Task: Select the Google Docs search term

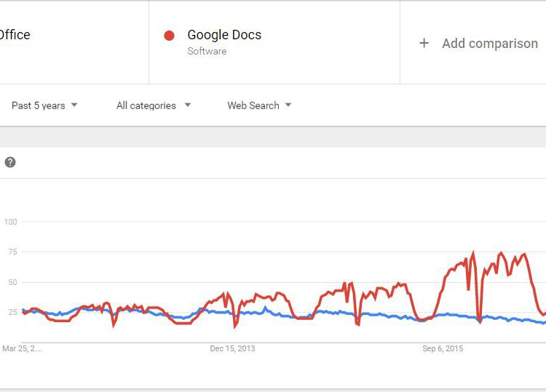Action: click(x=224, y=35)
